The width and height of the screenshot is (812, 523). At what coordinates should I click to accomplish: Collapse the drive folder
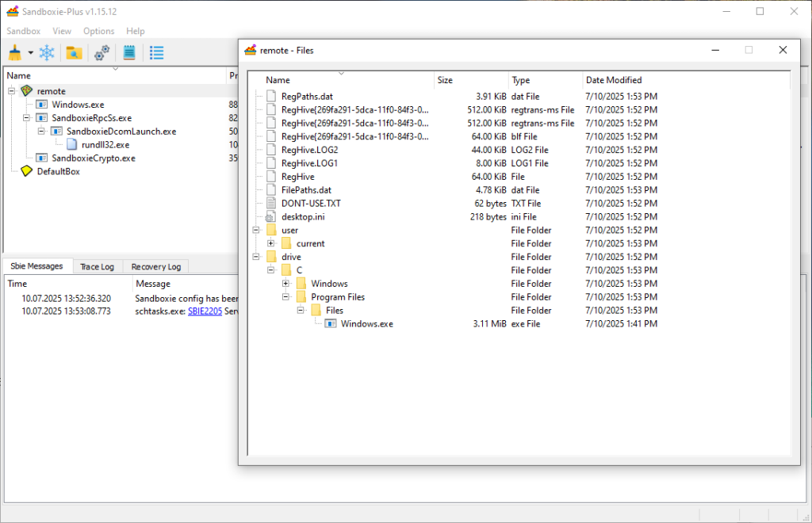coord(256,257)
